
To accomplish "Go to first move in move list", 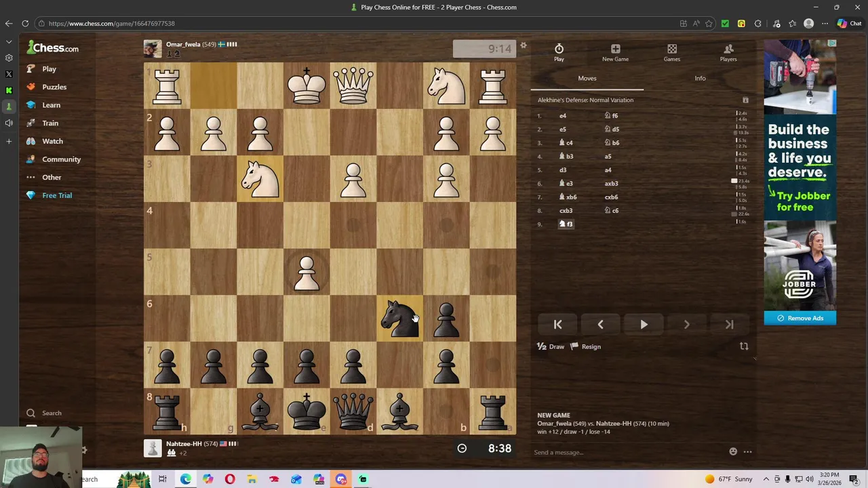I will (557, 325).
